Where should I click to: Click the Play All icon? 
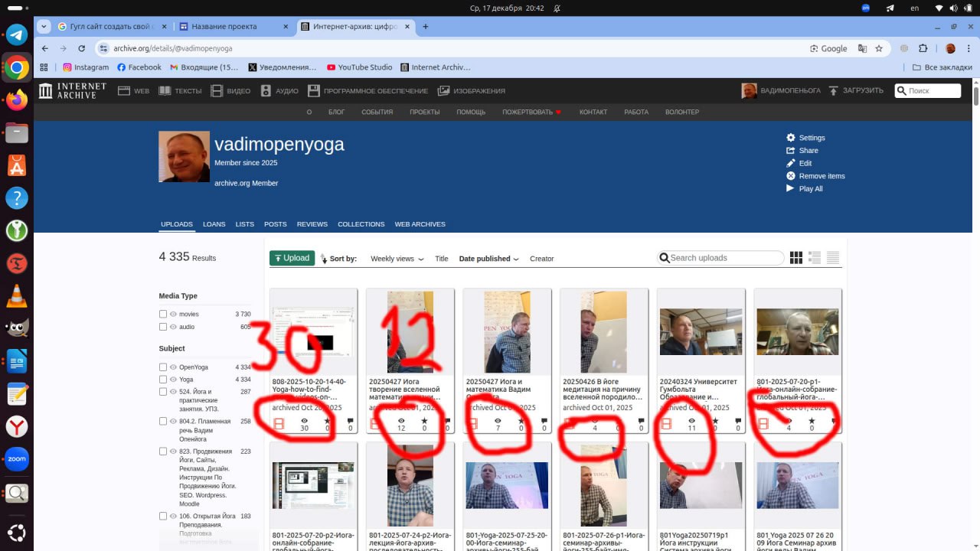pos(791,188)
